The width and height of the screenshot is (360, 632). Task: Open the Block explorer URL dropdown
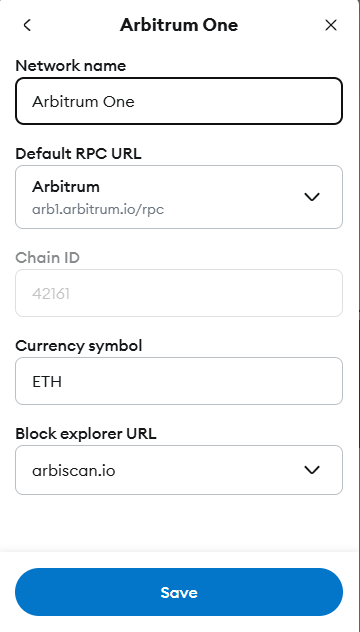(179, 470)
